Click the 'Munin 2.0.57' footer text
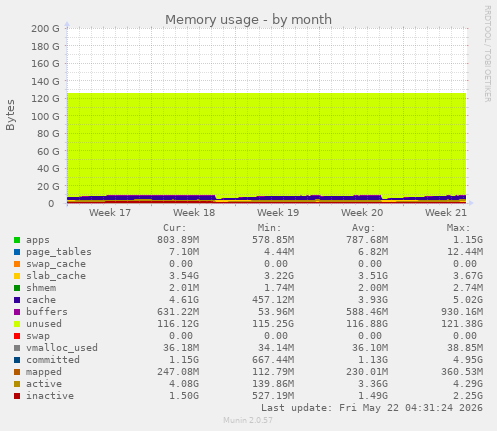497x431 pixels. 248,420
